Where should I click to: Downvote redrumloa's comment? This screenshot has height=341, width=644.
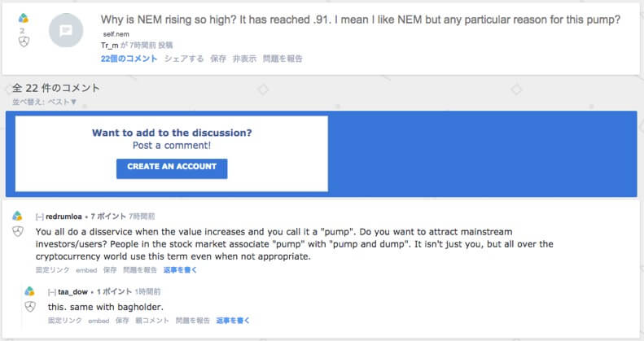click(x=18, y=231)
